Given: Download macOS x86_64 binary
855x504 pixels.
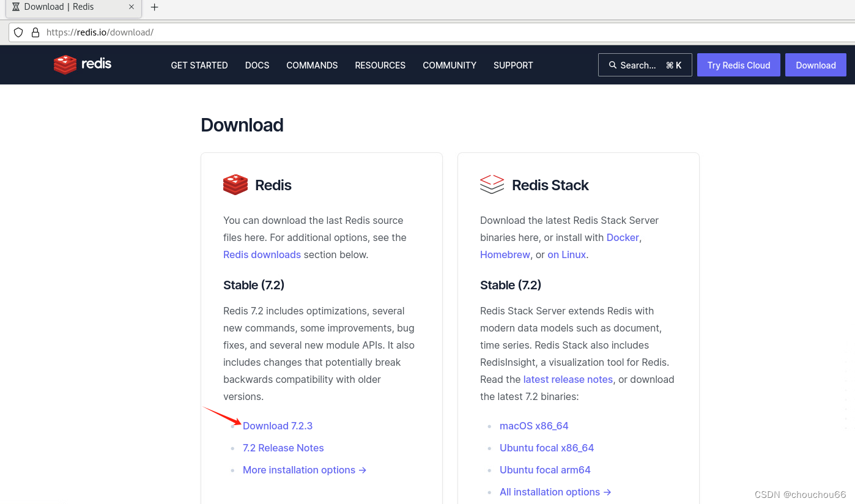Looking at the screenshot, I should click(x=534, y=426).
